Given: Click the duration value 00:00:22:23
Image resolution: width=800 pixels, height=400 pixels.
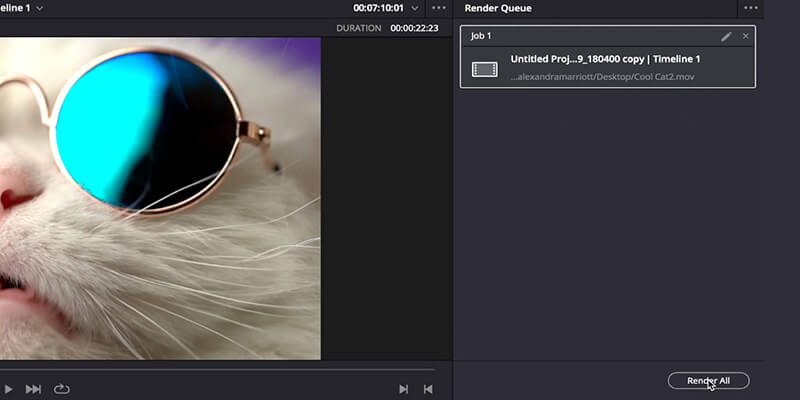Looking at the screenshot, I should pos(414,28).
